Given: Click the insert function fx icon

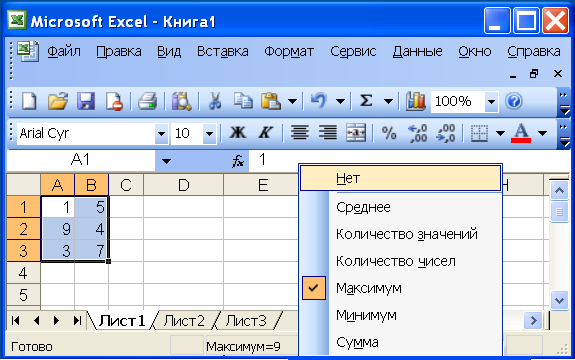Looking at the screenshot, I should point(238,161).
